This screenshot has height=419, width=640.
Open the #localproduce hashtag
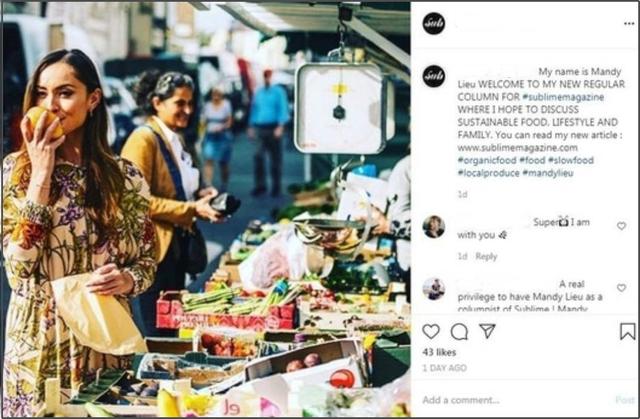pyautogui.click(x=488, y=173)
